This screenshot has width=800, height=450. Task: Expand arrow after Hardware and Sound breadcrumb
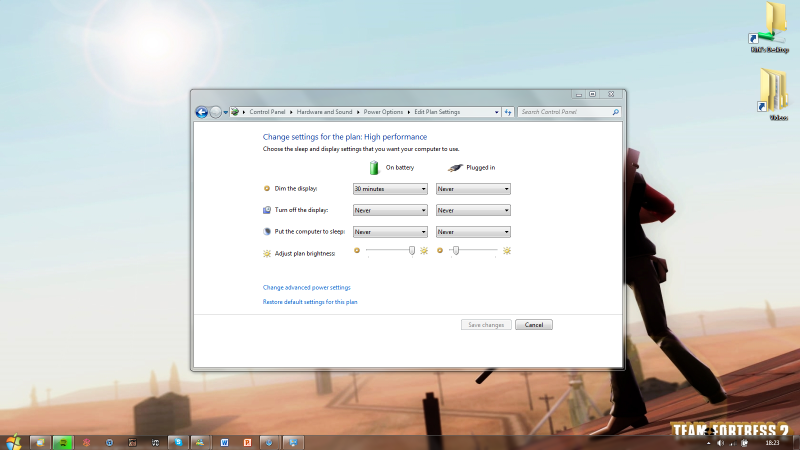pyautogui.click(x=358, y=112)
